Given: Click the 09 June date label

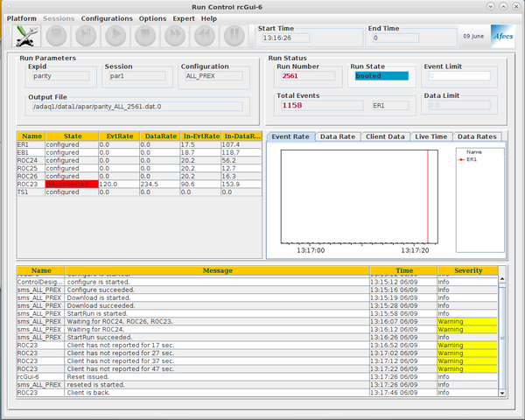Looking at the screenshot, I should 473,36.
